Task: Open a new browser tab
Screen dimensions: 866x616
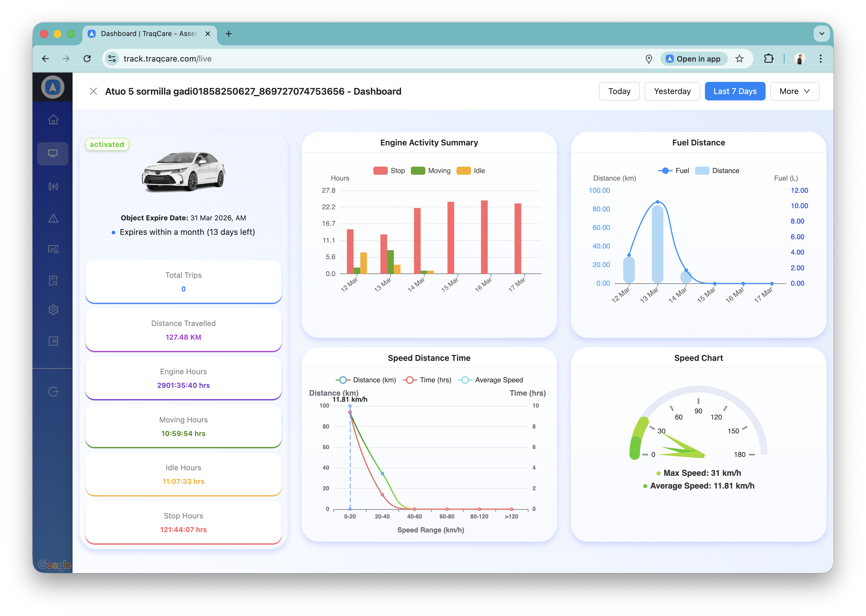Action: click(229, 34)
